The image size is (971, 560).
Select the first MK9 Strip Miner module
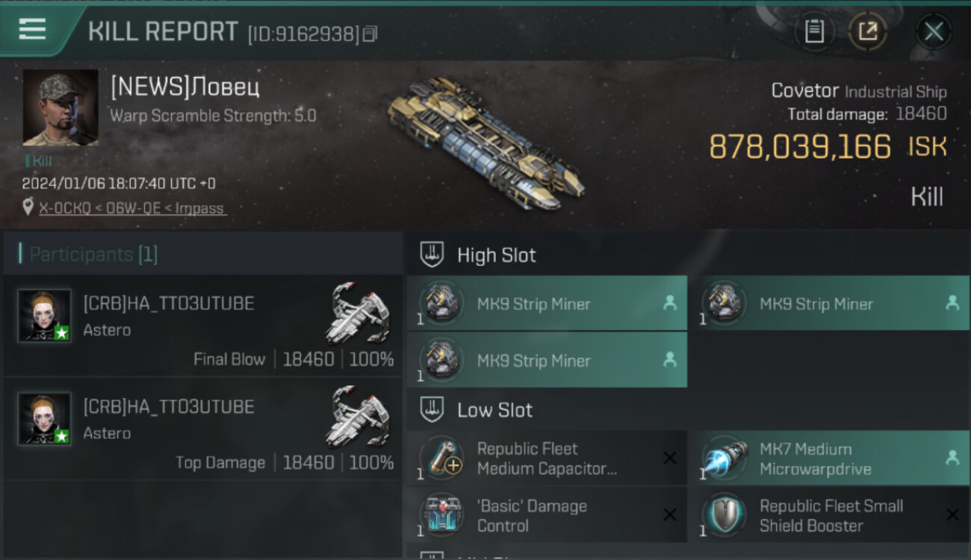pyautogui.click(x=547, y=303)
